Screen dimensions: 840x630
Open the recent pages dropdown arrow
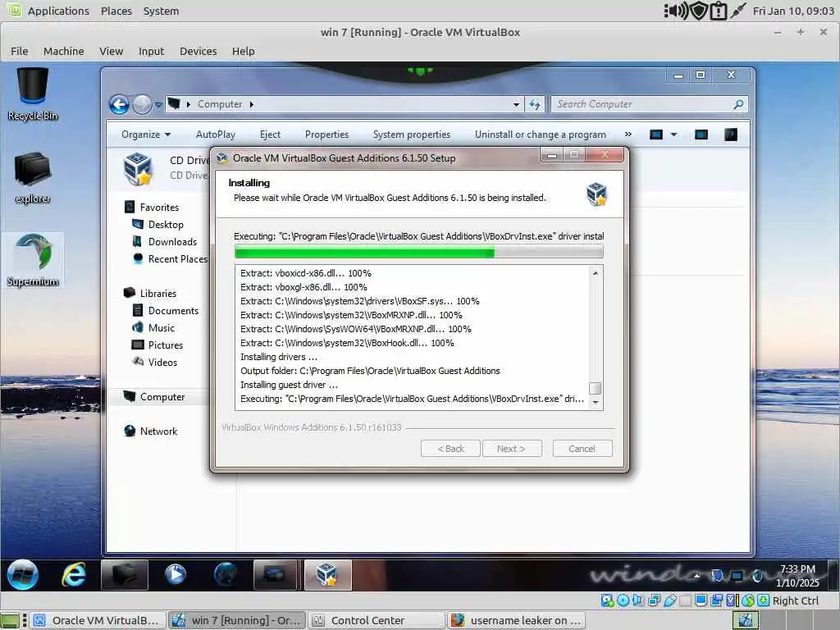(158, 105)
